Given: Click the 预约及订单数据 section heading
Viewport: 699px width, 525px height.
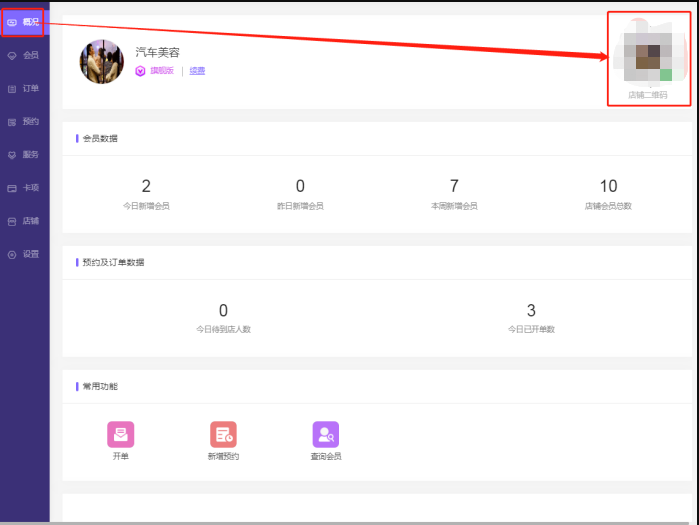Looking at the screenshot, I should click(x=113, y=262).
